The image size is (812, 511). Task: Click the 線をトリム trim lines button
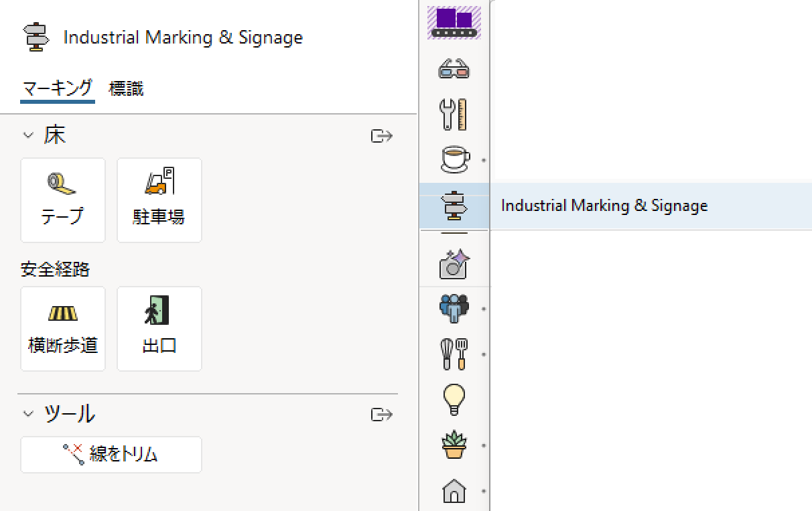pyautogui.click(x=111, y=455)
